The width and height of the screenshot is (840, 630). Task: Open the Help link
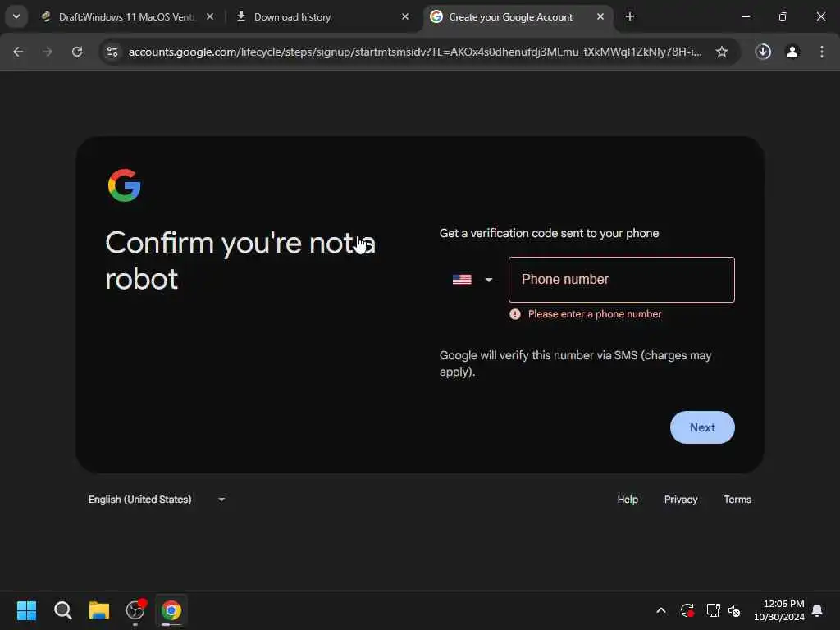click(x=628, y=500)
